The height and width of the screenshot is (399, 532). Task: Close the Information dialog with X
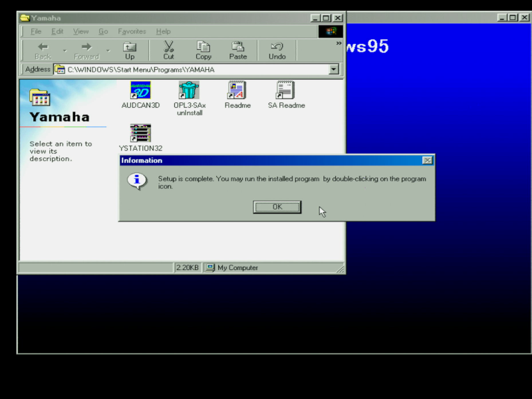(428, 160)
